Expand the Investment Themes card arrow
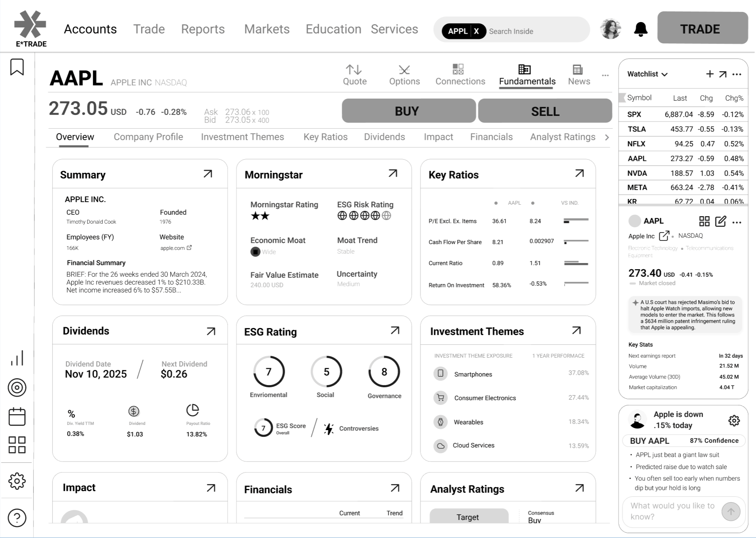 (577, 330)
